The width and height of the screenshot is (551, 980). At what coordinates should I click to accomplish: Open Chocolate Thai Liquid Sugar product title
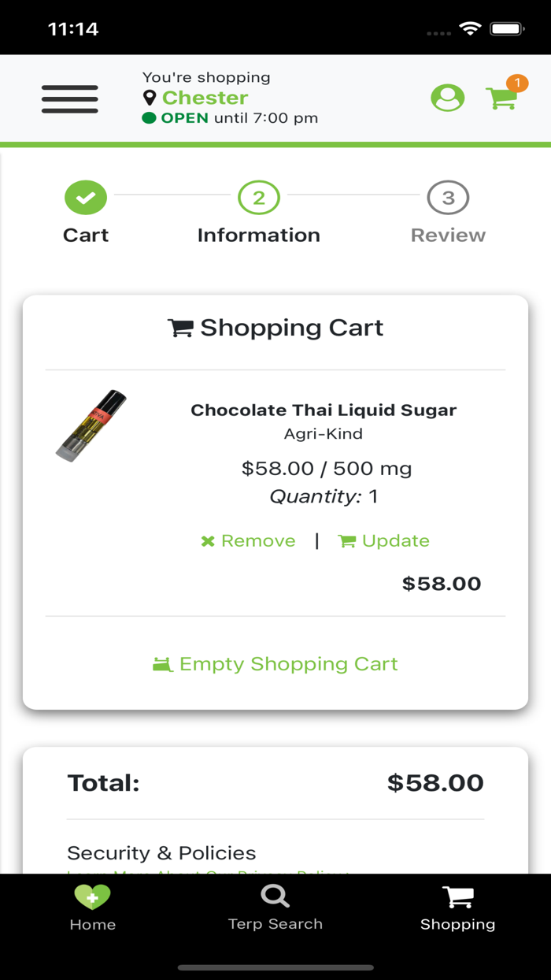[324, 410]
